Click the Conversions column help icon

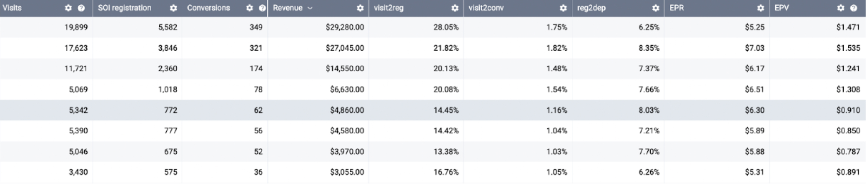click(x=262, y=8)
